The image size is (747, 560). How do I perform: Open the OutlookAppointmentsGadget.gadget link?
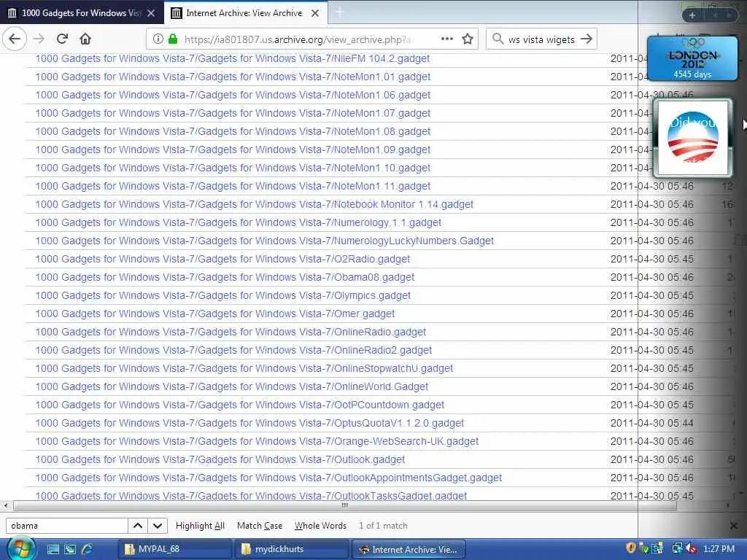(x=268, y=478)
